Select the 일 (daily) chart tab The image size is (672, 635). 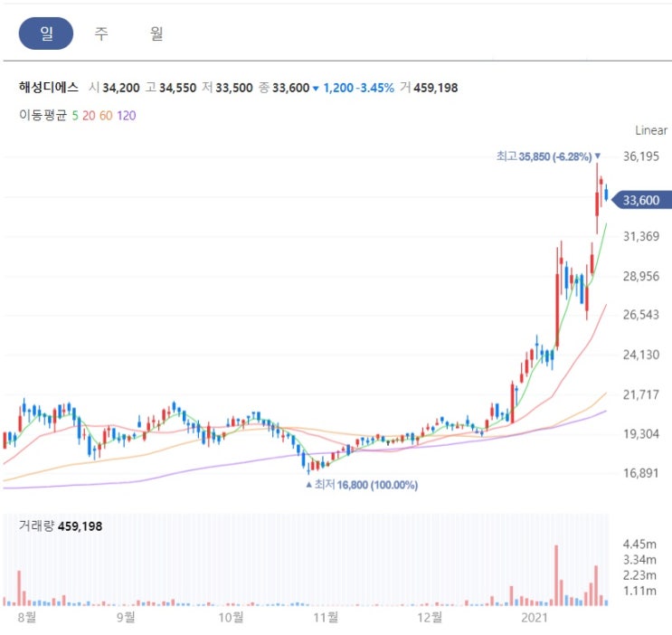pyautogui.click(x=46, y=33)
